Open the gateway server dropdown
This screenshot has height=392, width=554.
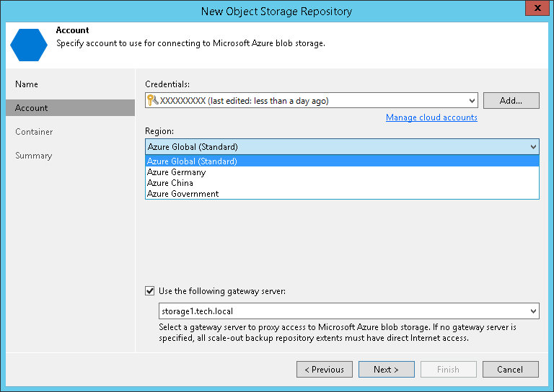point(533,311)
